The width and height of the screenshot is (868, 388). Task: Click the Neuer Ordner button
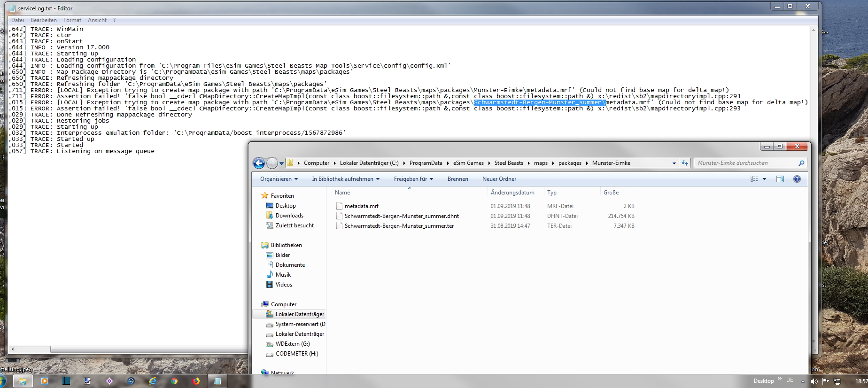click(499, 179)
